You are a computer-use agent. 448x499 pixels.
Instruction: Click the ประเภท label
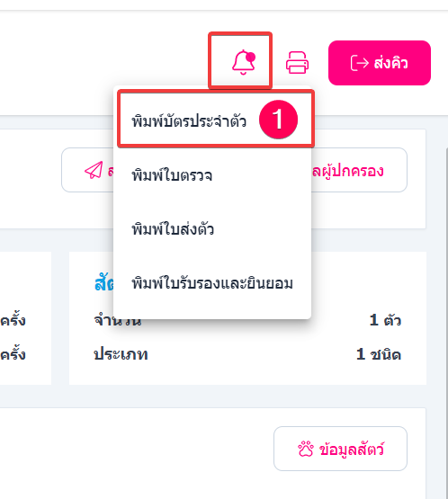(121, 354)
